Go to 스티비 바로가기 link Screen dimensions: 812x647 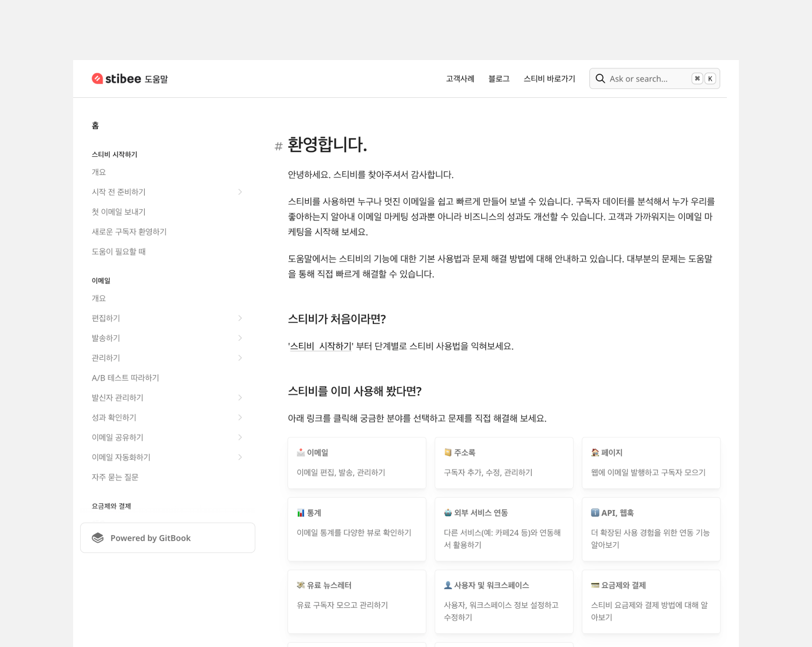[549, 79]
